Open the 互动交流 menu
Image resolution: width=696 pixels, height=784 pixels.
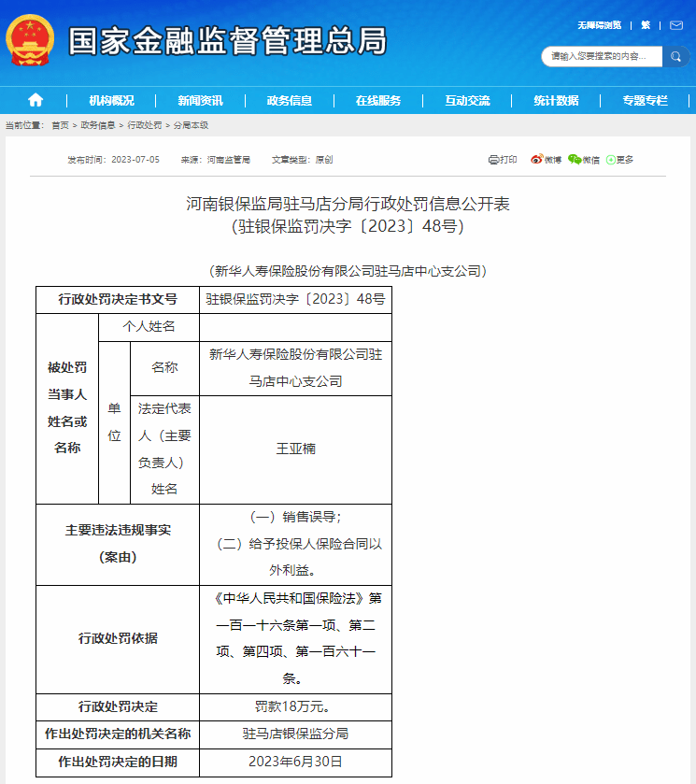point(467,101)
